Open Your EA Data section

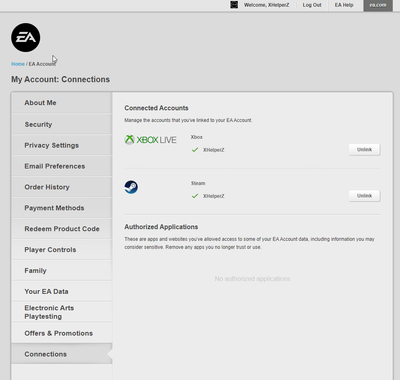(x=62, y=291)
